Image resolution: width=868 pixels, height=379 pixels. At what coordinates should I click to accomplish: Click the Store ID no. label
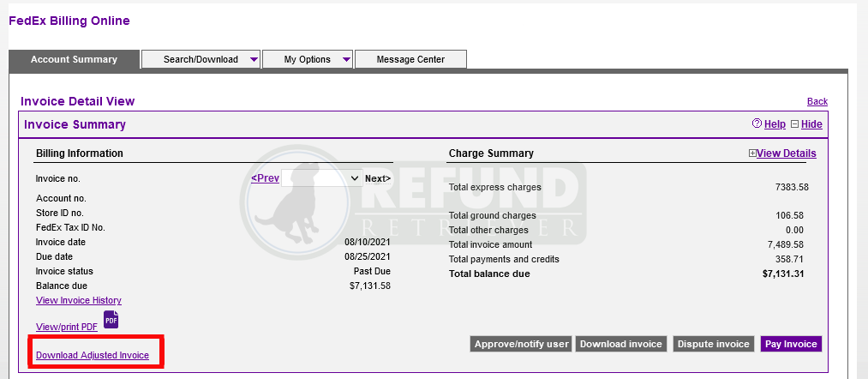[60, 213]
